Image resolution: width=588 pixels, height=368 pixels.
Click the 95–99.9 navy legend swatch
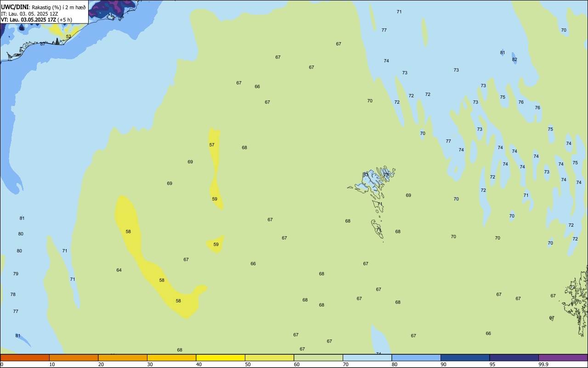(x=514, y=357)
